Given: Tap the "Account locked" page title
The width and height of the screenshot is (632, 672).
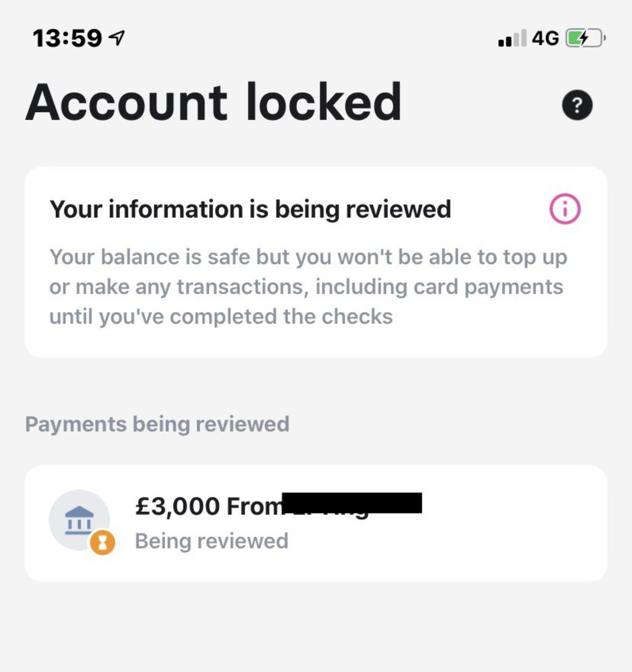Looking at the screenshot, I should (x=213, y=102).
